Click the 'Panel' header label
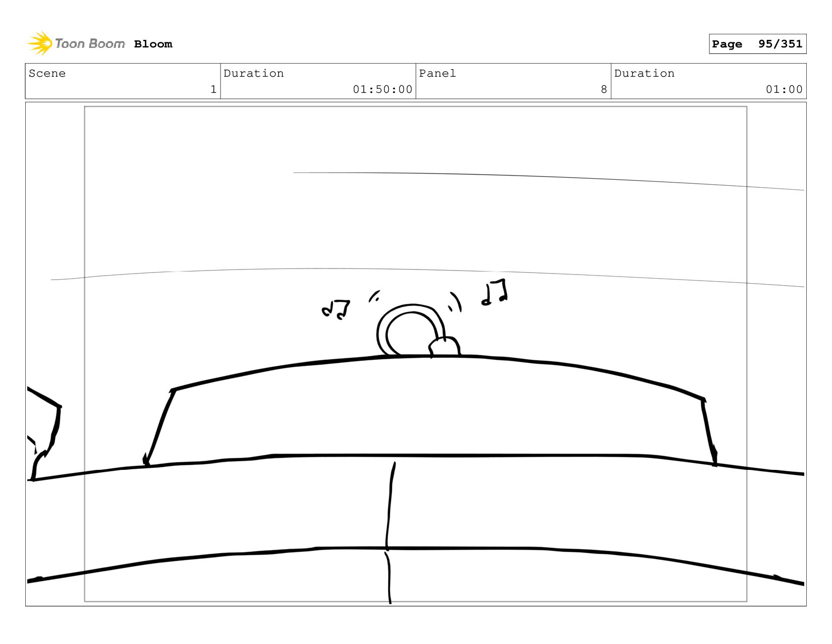 click(x=437, y=73)
